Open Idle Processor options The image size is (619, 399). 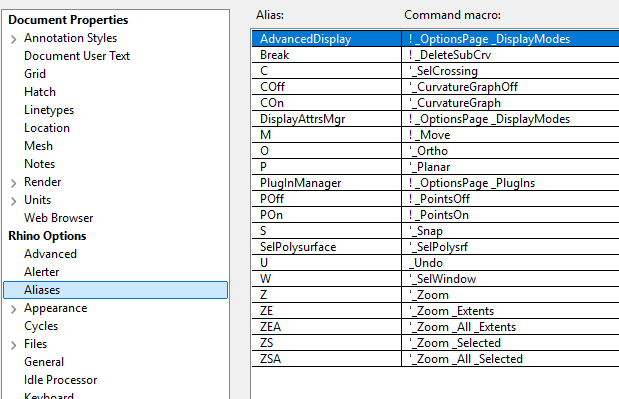pyautogui.click(x=60, y=380)
